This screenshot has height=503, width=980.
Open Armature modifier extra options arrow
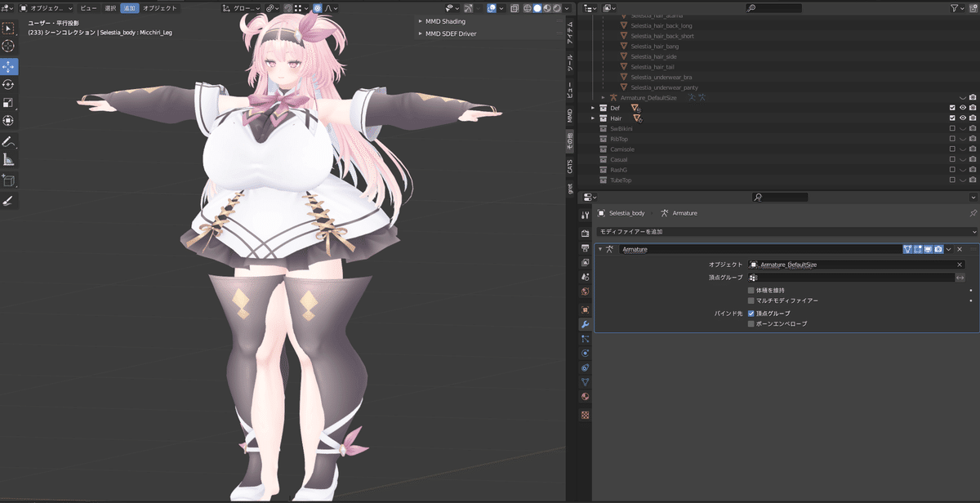(949, 249)
